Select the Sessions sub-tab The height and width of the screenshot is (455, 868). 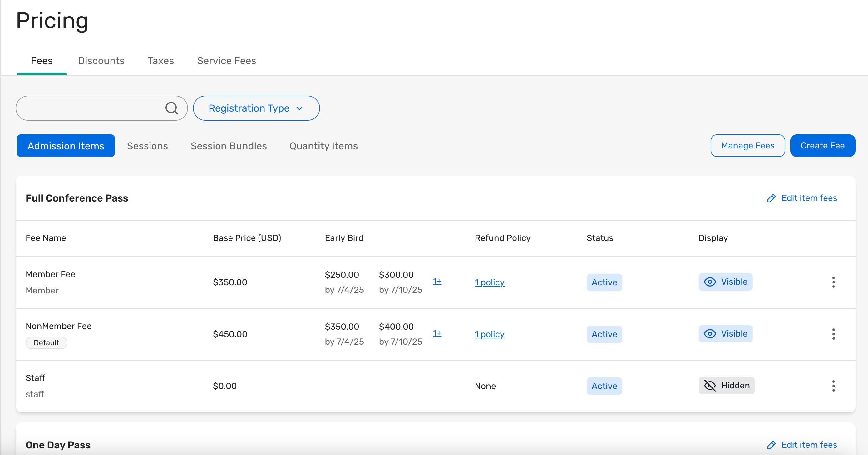pyautogui.click(x=147, y=146)
